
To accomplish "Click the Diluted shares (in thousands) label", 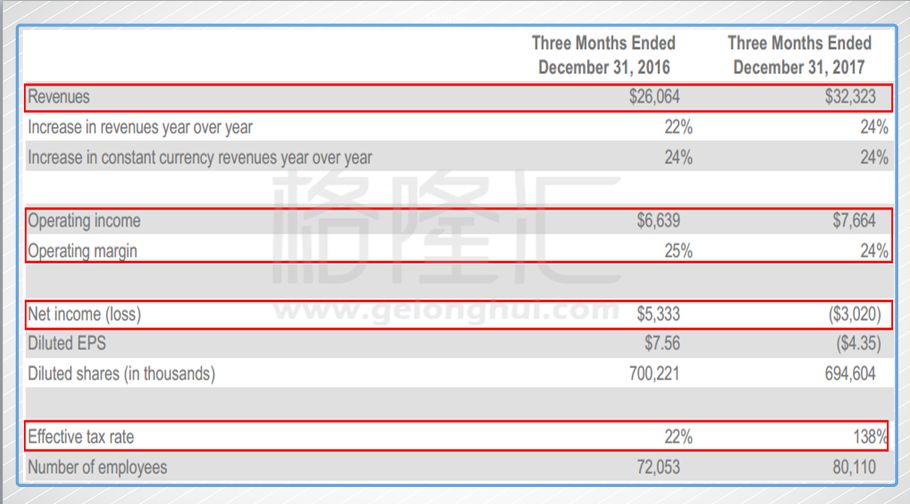I will tap(121, 374).
